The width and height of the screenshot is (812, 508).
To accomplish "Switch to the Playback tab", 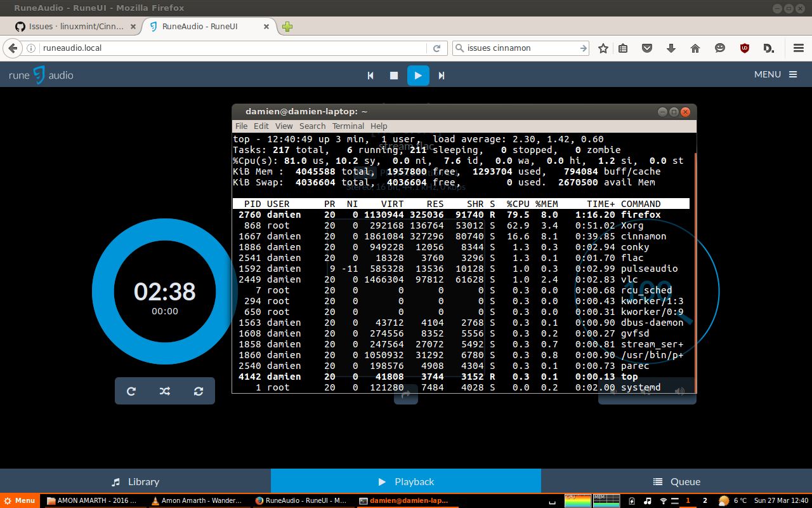I will [406, 481].
